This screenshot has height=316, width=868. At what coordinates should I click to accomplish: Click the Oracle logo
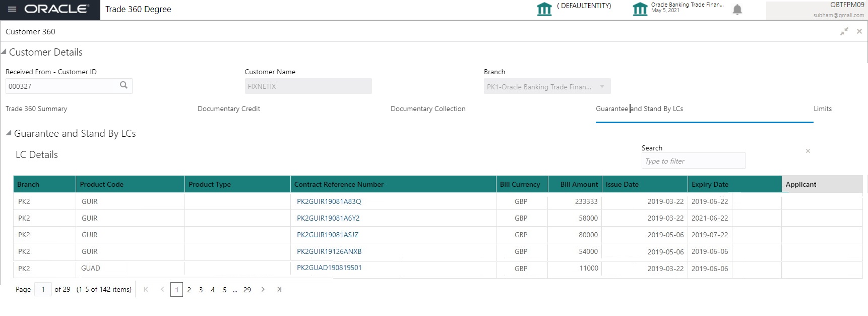(x=56, y=9)
